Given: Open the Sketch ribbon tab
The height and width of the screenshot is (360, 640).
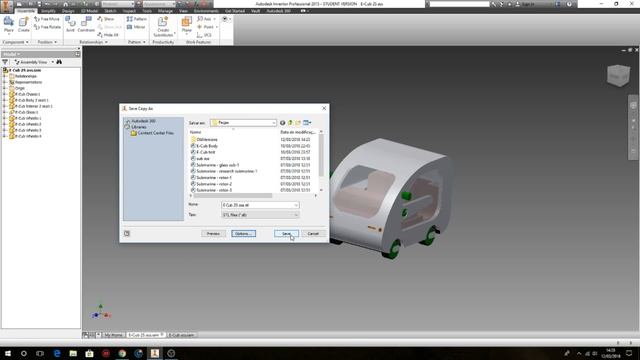Looking at the screenshot, I should point(110,11).
